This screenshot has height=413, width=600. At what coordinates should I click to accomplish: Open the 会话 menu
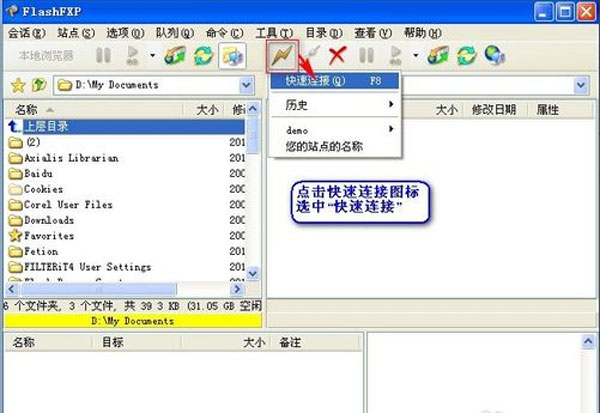coord(27,33)
